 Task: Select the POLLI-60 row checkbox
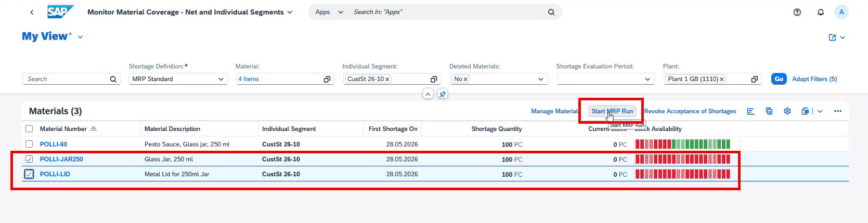click(29, 144)
